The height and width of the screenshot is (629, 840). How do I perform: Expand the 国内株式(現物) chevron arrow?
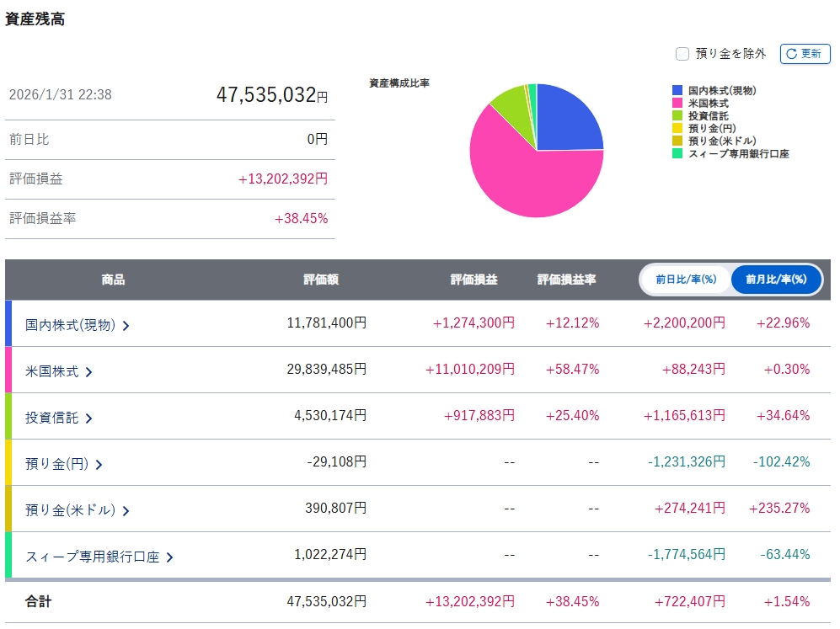[126, 325]
